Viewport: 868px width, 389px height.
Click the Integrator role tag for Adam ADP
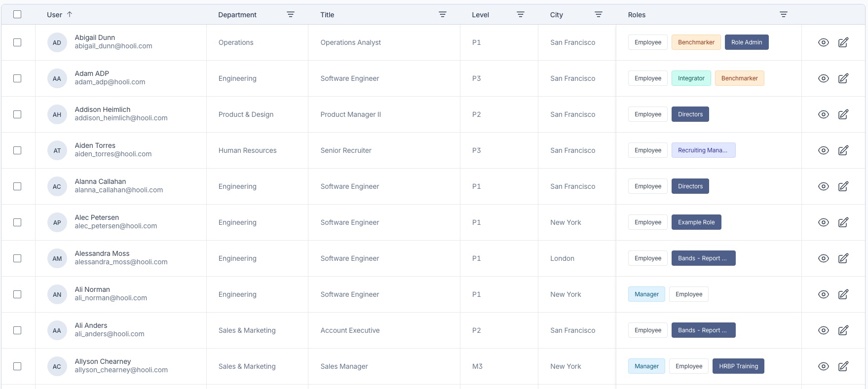(x=691, y=78)
